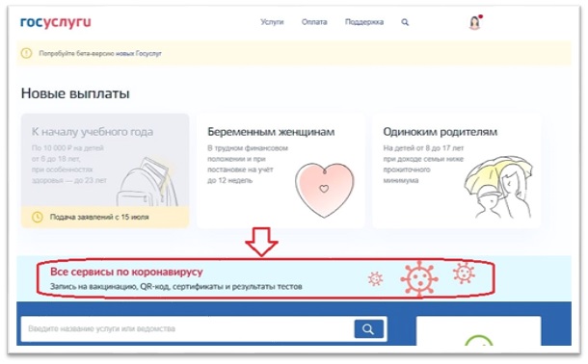Click the blue search button

[369, 329]
